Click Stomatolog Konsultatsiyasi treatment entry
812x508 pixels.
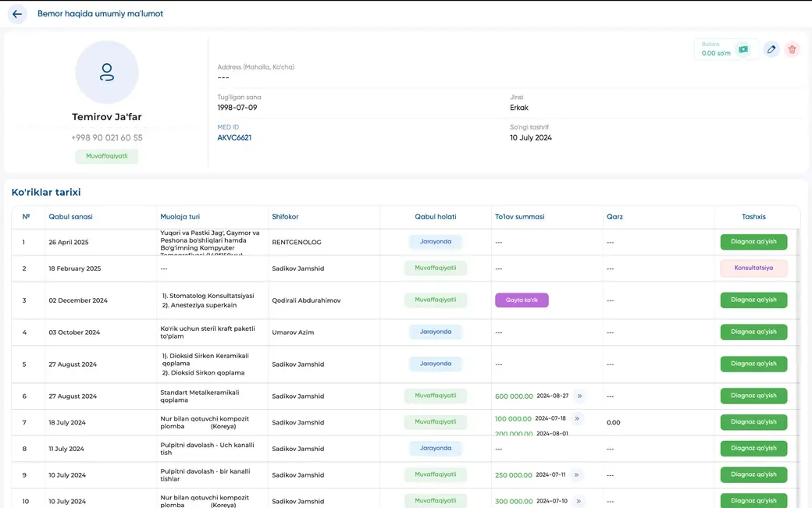[208, 296]
